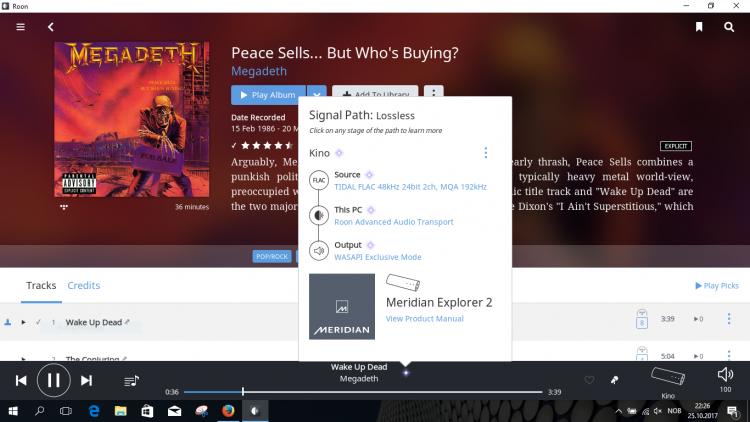Open View Product Manual link
Screen dimensions: 750x422
(425, 319)
